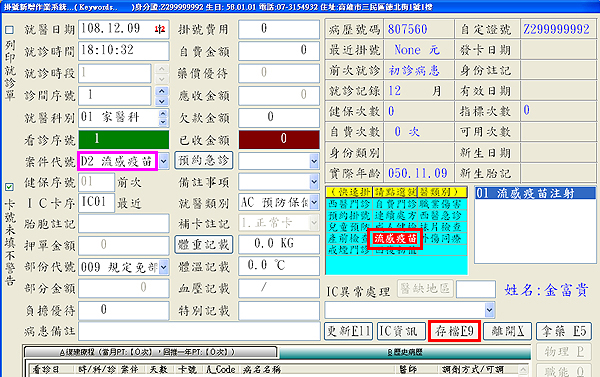Save record with 存檔F9
600x377 pixels.
point(454,331)
